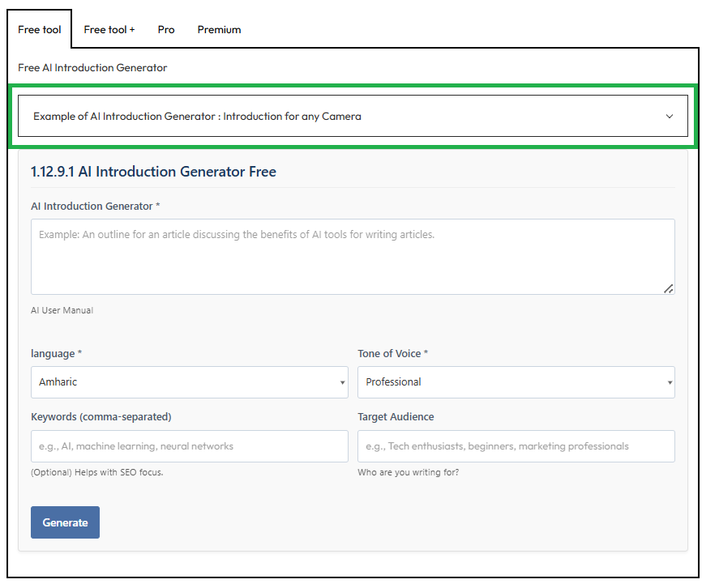Switch to the Free tool tab
The width and height of the screenshot is (706, 588).
click(40, 29)
